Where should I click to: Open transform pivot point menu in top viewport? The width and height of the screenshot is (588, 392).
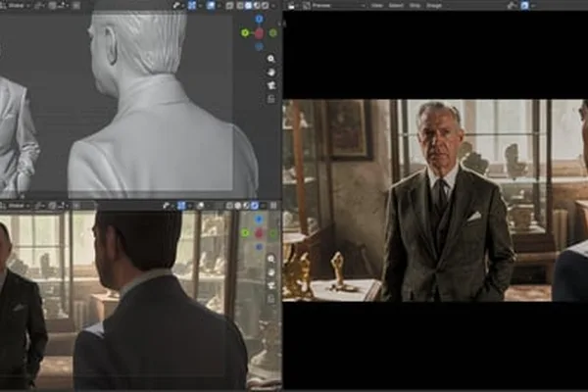coord(39,6)
